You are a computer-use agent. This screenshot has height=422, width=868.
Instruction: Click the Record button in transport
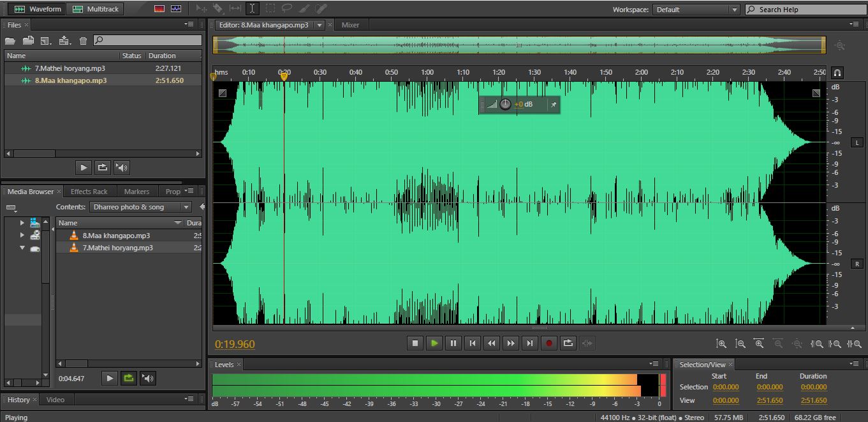pos(548,343)
